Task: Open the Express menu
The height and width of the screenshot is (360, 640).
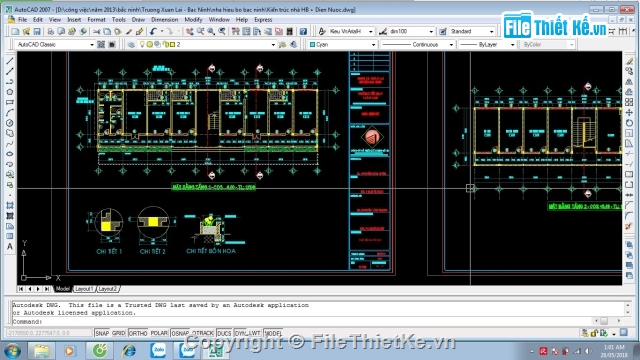Action: click(263, 20)
